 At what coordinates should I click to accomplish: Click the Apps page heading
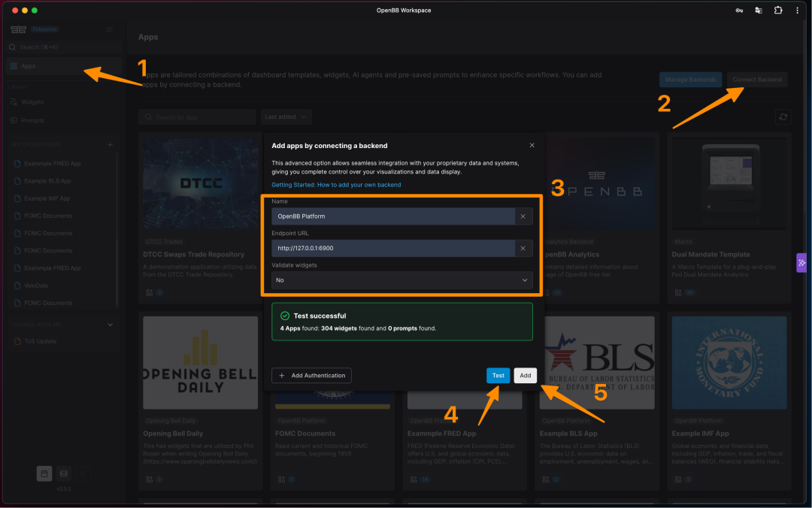148,38
